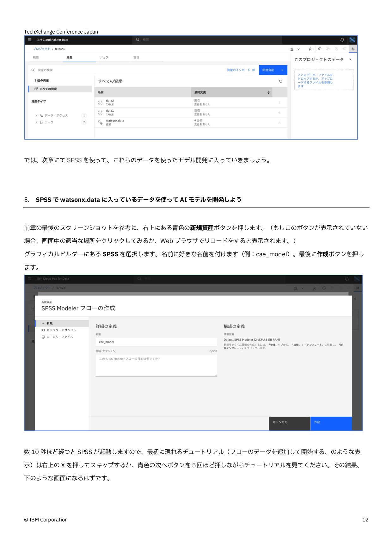The height and width of the screenshot is (555, 392).
Task: Click the file drop zone to browse files
Action: (324, 80)
